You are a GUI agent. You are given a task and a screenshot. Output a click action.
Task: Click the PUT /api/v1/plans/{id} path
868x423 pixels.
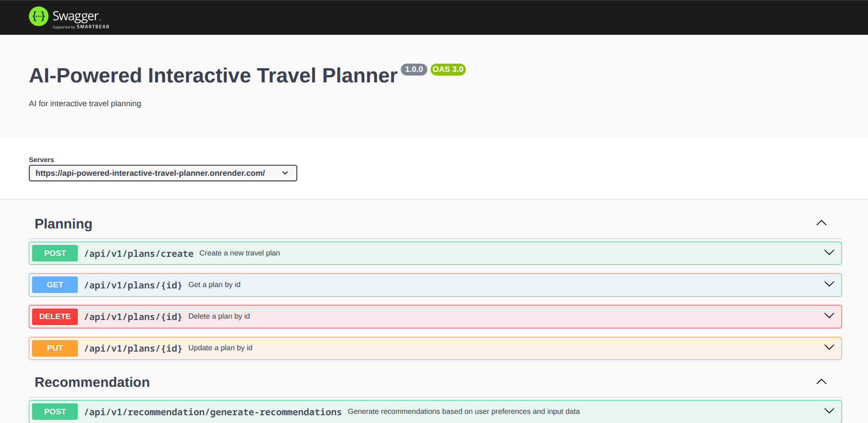pos(133,348)
